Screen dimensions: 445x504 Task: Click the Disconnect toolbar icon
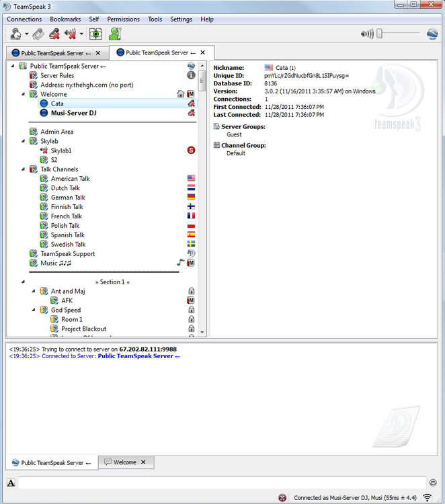(x=38, y=34)
